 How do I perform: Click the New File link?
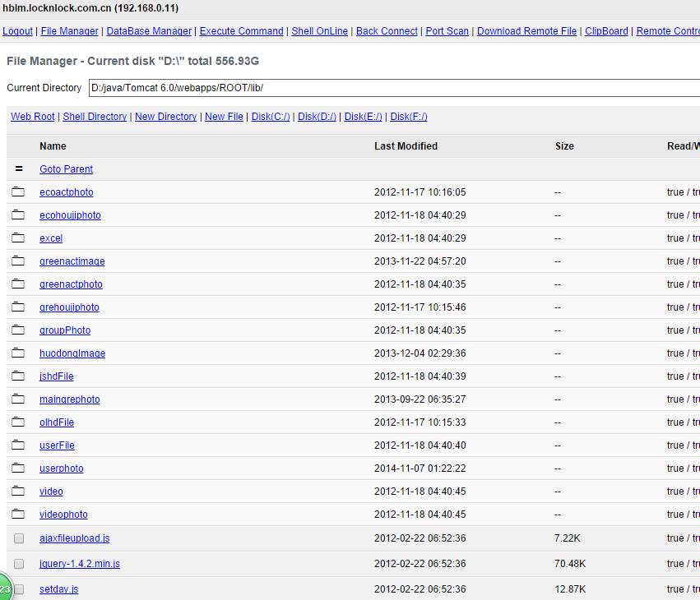pyautogui.click(x=224, y=117)
